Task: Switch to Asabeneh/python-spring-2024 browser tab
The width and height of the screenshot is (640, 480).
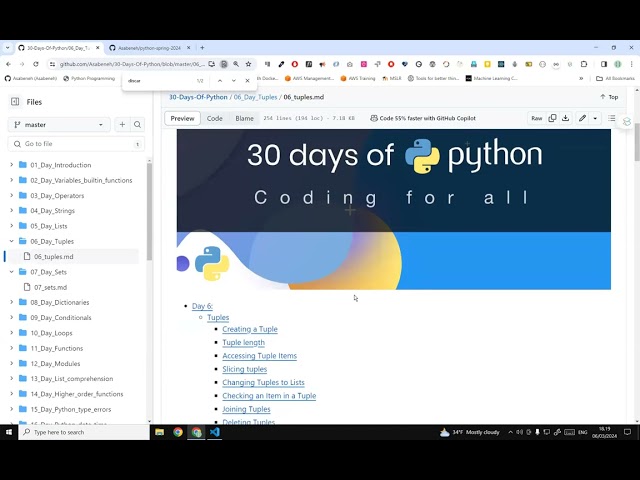Action: click(149, 48)
